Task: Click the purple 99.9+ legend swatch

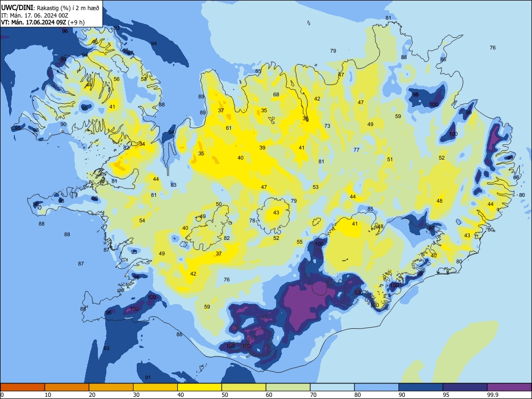Action: [509, 387]
